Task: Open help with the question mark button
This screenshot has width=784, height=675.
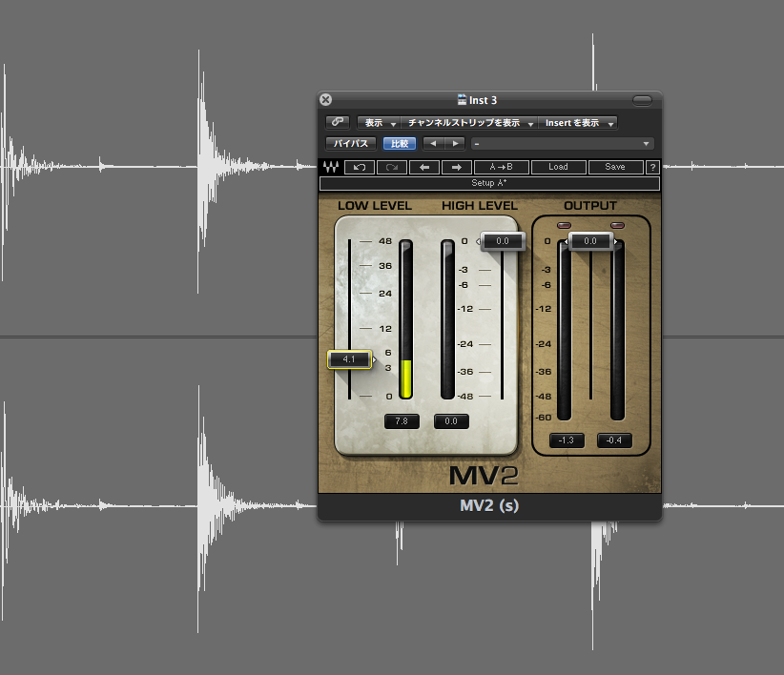Action: point(652,167)
